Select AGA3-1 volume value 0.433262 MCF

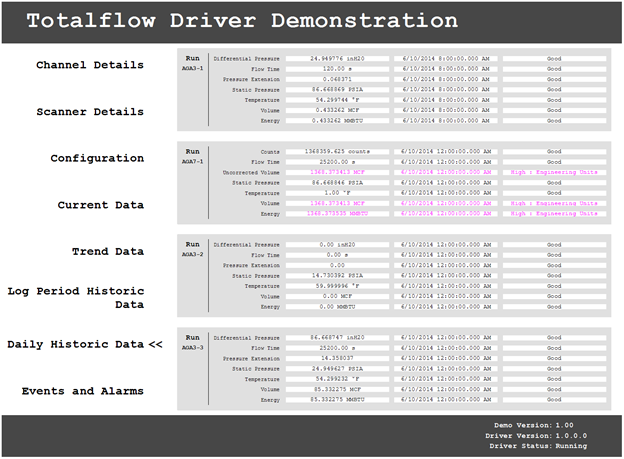[x=337, y=110]
